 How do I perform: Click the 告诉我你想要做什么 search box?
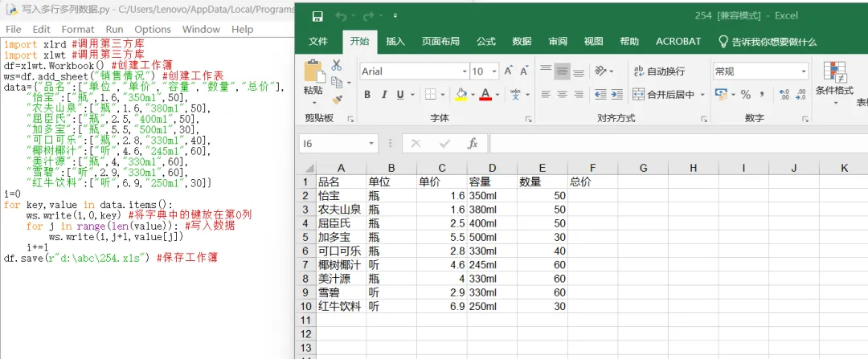(768, 42)
